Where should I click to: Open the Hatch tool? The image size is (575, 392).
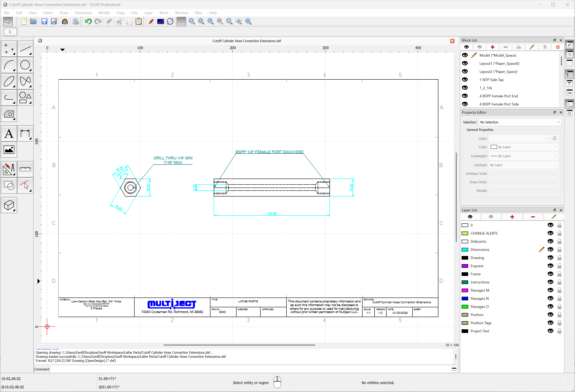[x=9, y=114]
